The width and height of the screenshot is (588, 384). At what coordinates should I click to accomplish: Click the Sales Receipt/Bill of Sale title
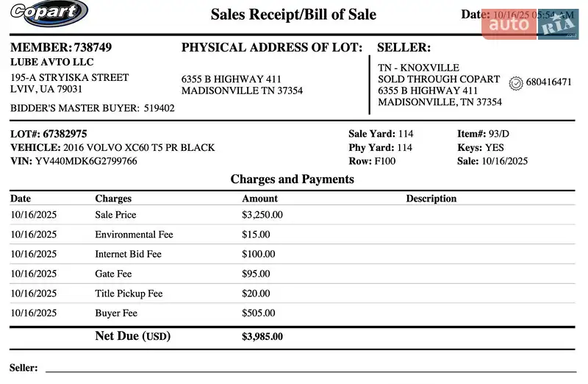coord(293,14)
